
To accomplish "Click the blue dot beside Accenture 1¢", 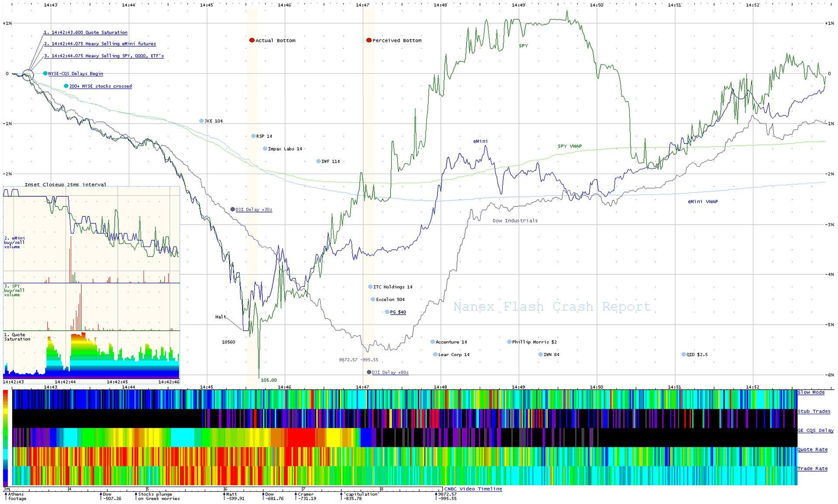I will [433, 342].
